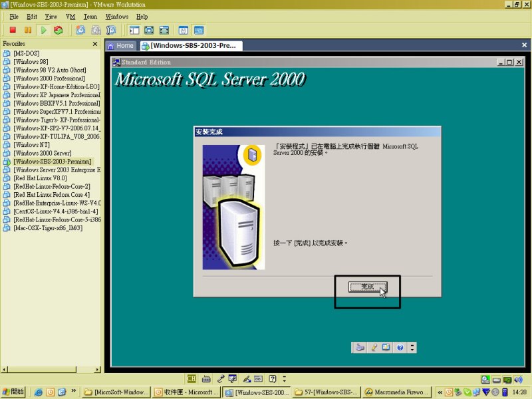Click the Reset VM toolbar icon
This screenshot has width=532, height=399.
tap(59, 30)
